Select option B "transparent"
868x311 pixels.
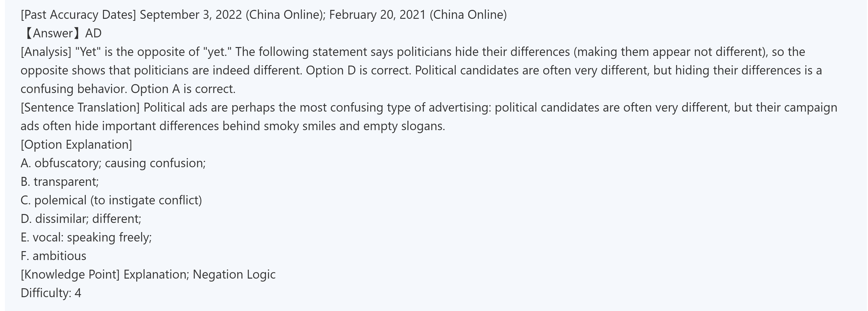point(60,182)
